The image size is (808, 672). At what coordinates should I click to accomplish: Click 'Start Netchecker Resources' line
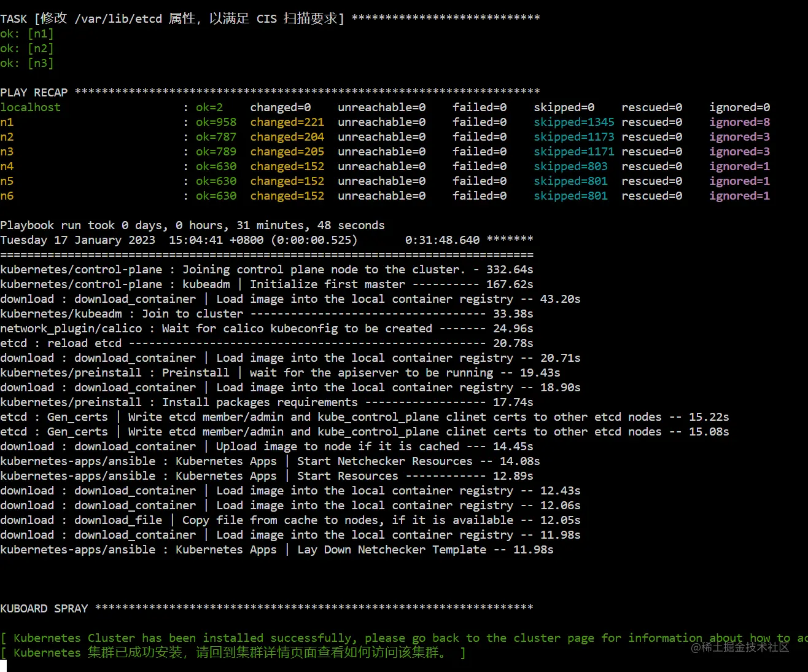[x=270, y=461]
